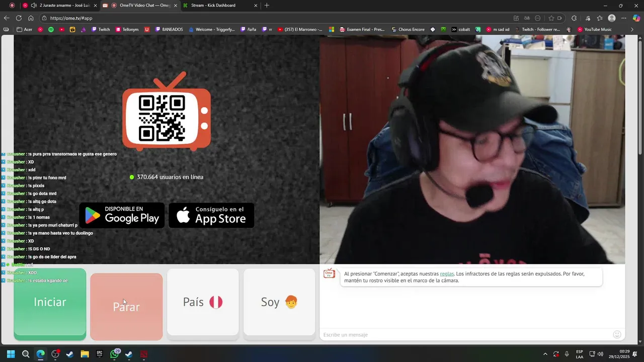Open the Settings and more menu
The height and width of the screenshot is (362, 644).
pos(624,18)
